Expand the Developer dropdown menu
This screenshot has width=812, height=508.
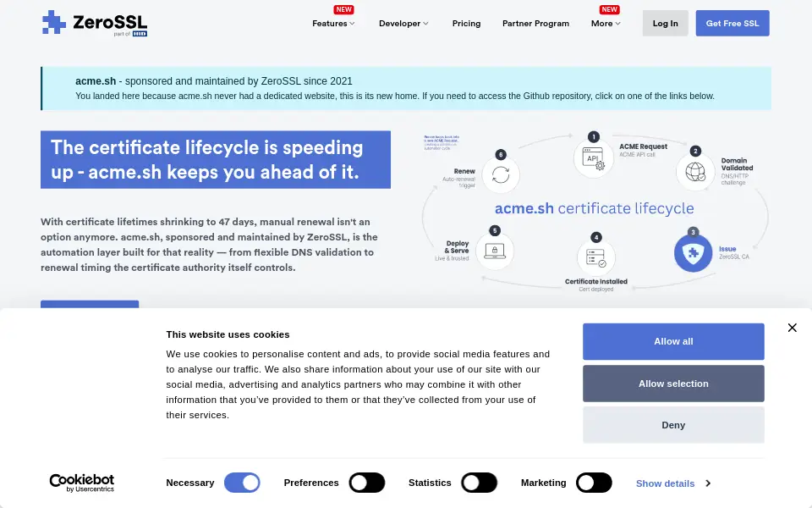[404, 24]
